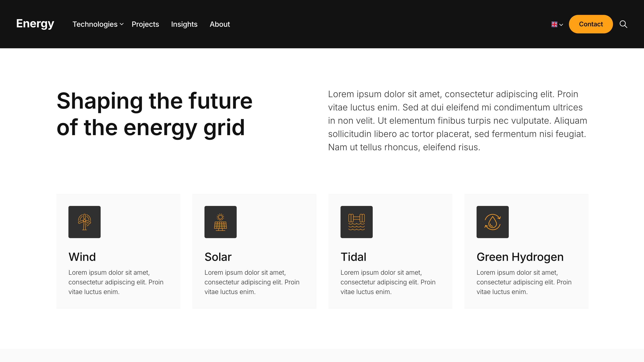The height and width of the screenshot is (362, 644).
Task: Click the UK flag language icon
Action: click(554, 24)
